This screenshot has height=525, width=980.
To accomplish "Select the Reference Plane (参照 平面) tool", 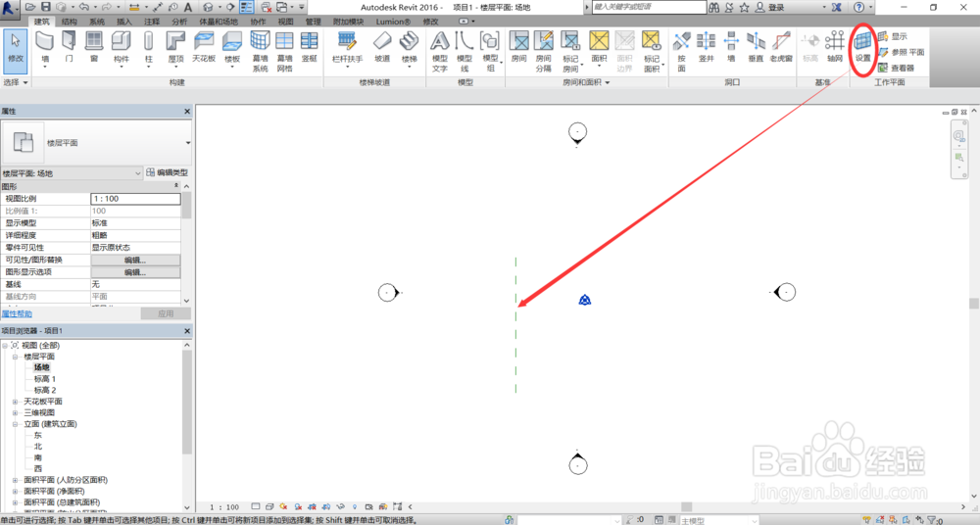I will pos(901,52).
